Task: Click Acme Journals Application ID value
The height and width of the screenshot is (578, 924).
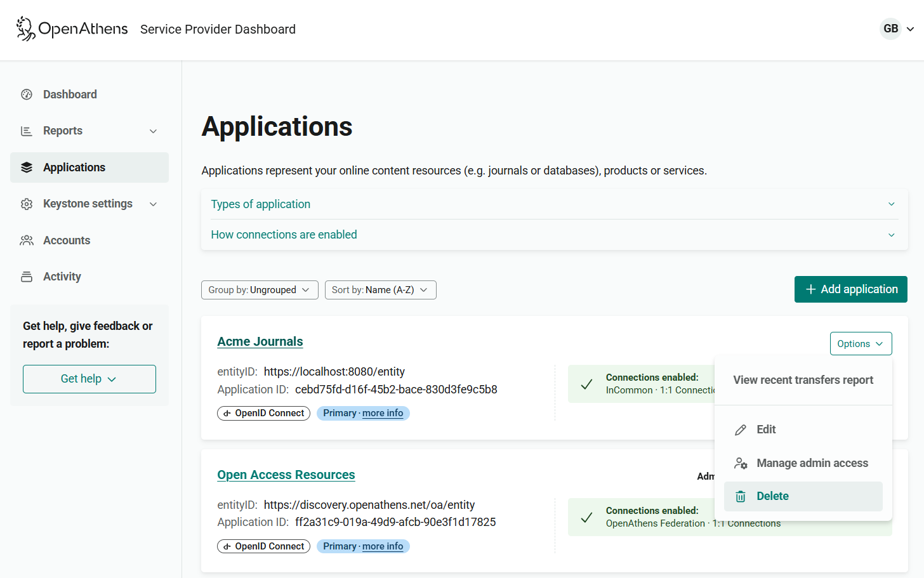Action: pos(396,390)
